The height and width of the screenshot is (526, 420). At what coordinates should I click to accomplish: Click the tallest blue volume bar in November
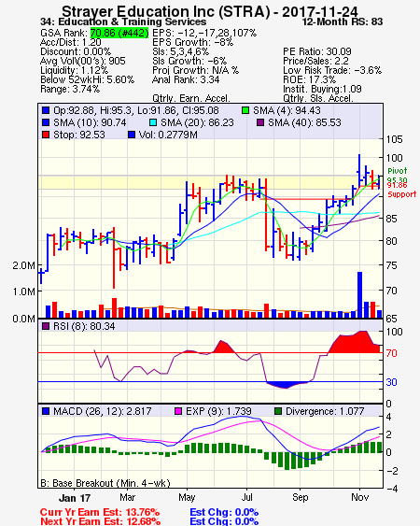pos(359,295)
